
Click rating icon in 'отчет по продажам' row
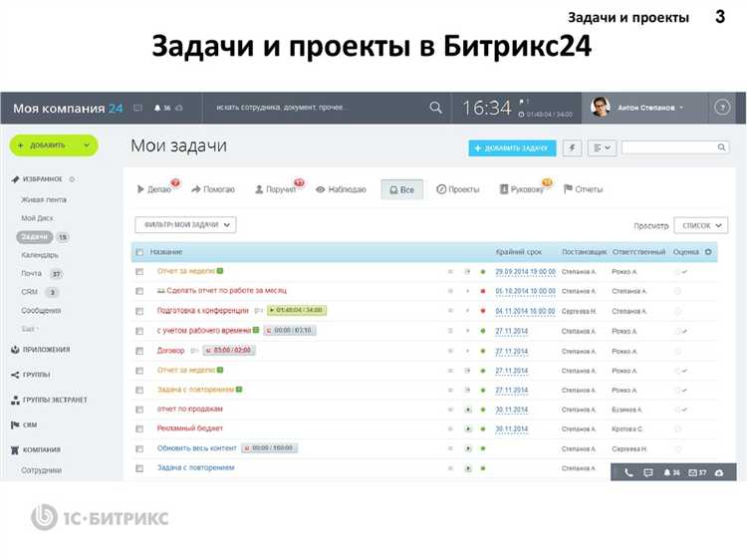680,410
